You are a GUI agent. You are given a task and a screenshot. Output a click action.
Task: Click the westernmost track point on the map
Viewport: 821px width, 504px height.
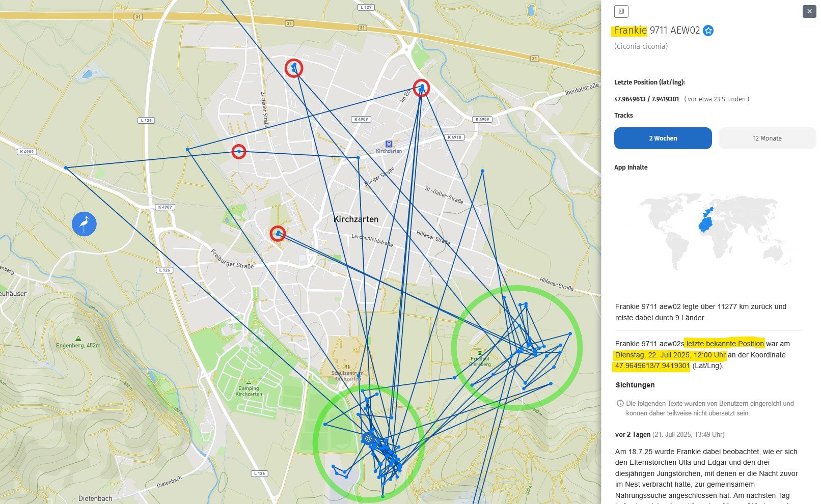tap(66, 167)
